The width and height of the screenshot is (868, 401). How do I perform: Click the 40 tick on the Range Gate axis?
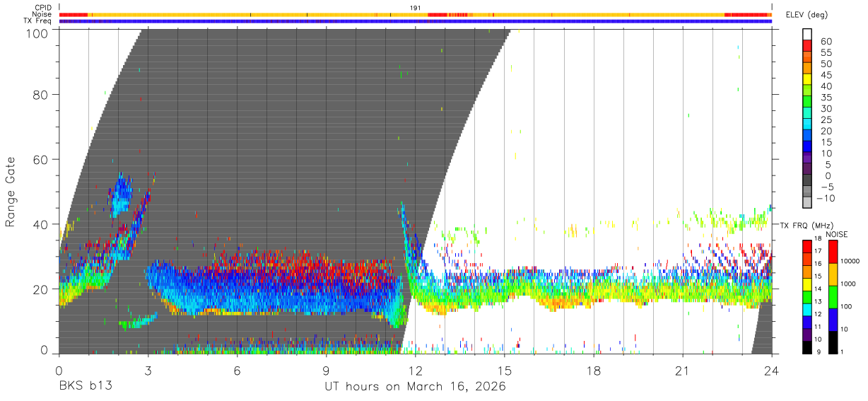(40, 224)
